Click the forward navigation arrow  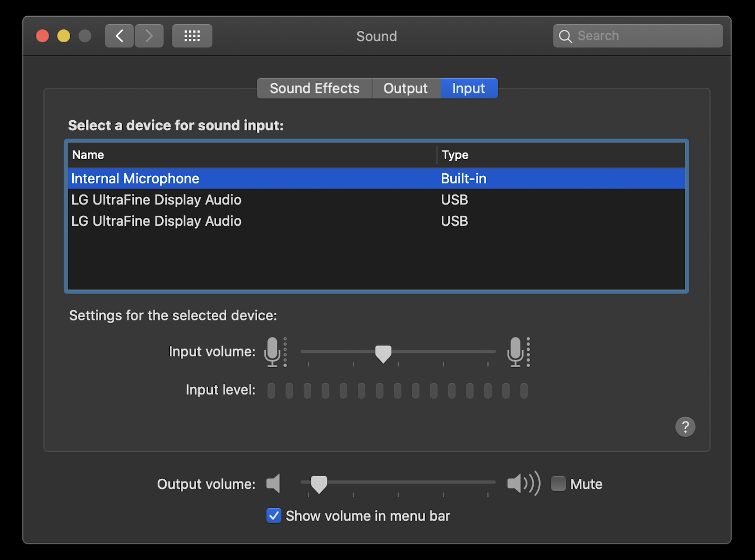149,35
